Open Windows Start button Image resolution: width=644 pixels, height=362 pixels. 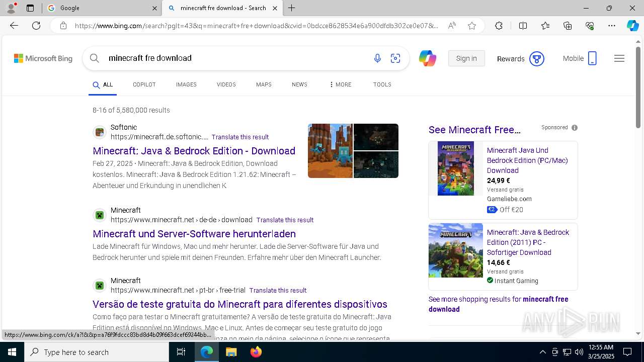[12, 352]
